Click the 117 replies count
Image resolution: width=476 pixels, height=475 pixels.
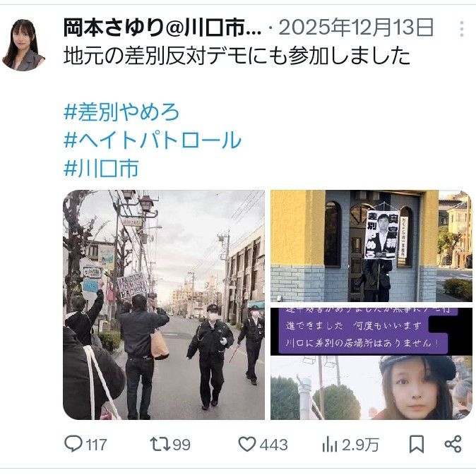coord(96,445)
